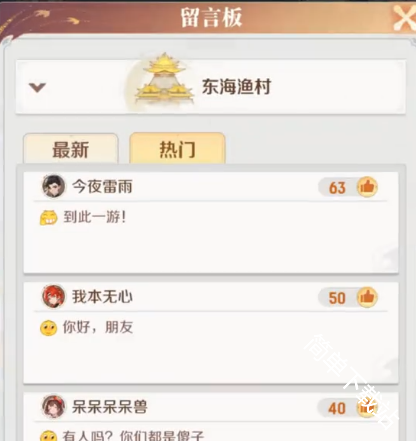Tap thumbs-up on 我本无心 message
Screen dimensions: 416x441
coord(367,297)
